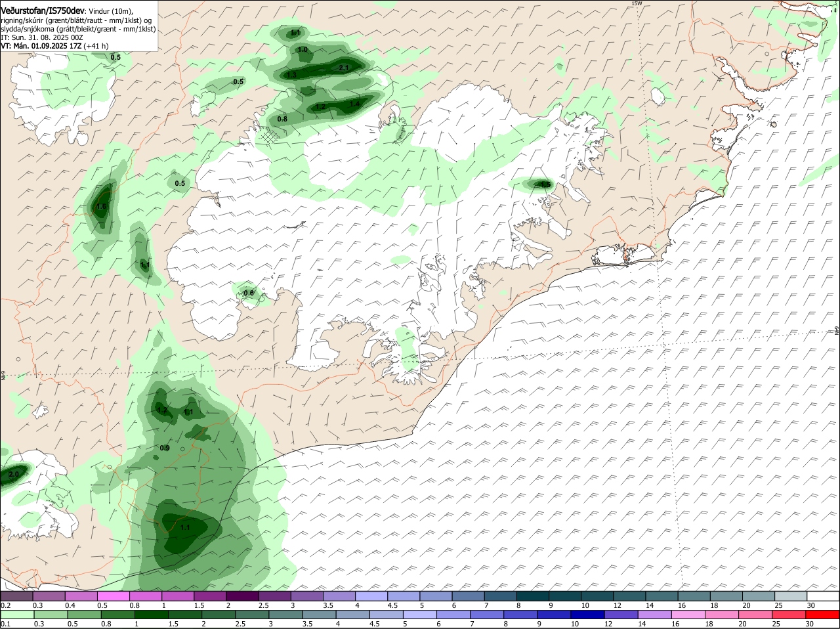The height and width of the screenshot is (629, 840).
Task: Select snow scale swatch between 8 and 9
Action: point(532,596)
